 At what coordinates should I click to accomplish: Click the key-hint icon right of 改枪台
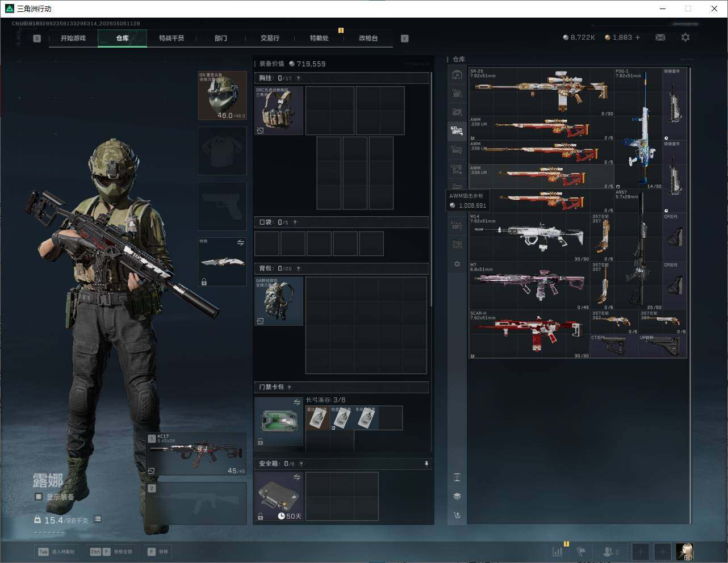point(405,39)
